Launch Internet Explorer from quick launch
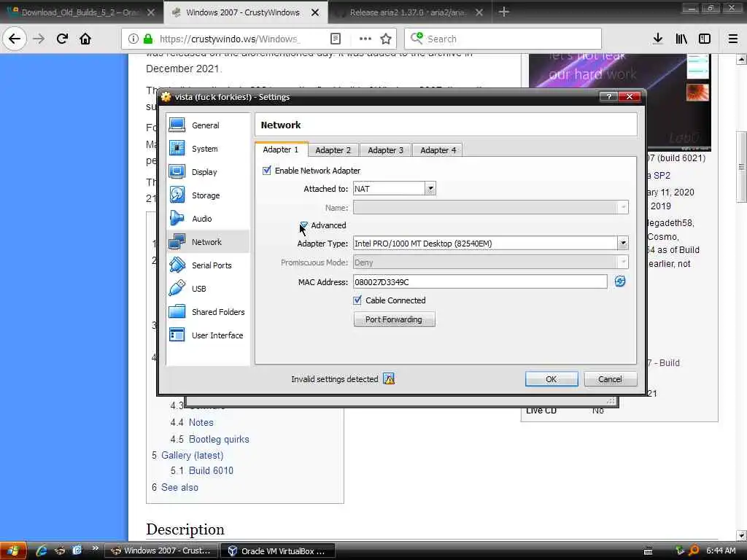Screen dimensions: 747x560 (x=42, y=551)
